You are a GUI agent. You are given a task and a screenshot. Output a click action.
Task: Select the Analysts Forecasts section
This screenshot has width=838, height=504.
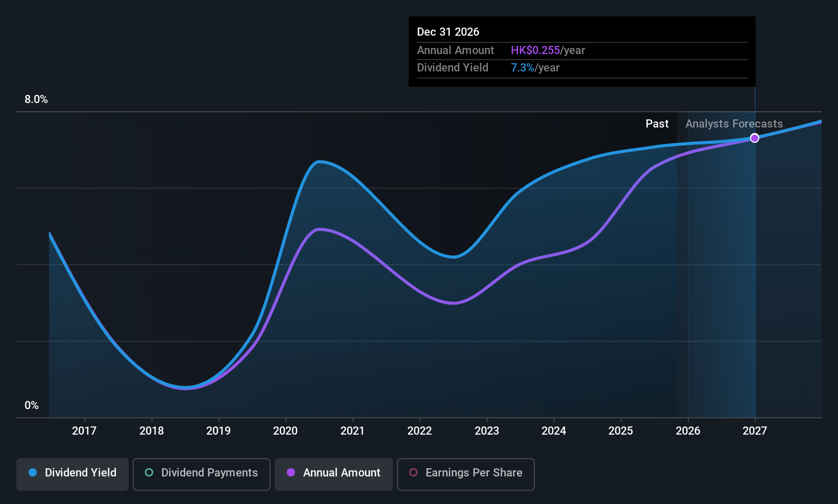click(733, 123)
